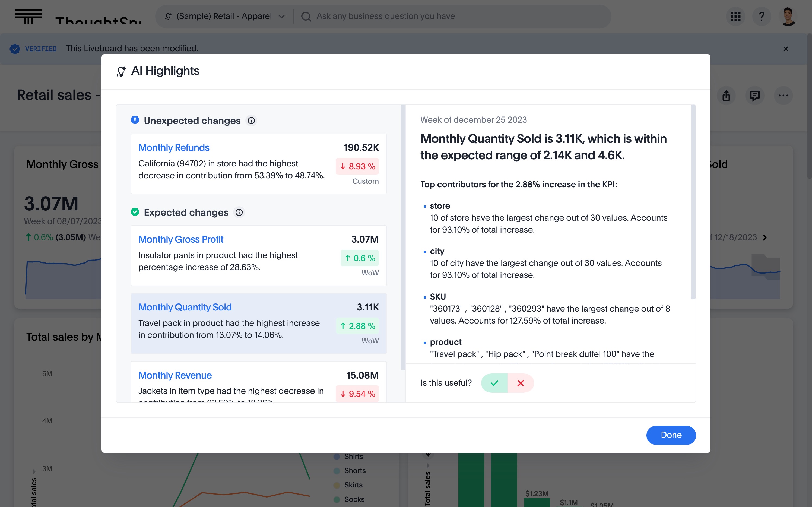
Task: Click the next week chevron beside 12/18/2023
Action: pyautogui.click(x=765, y=237)
